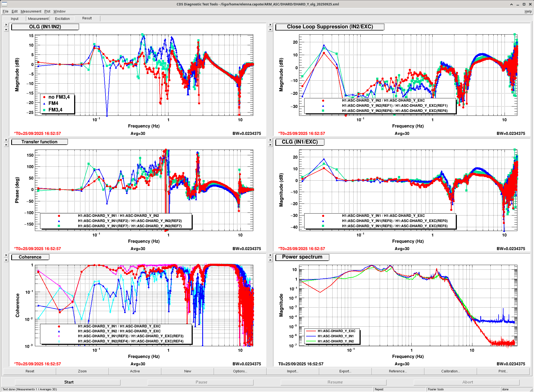Switch to the Input tab
Screen dimensions: 534x392
click(15, 19)
